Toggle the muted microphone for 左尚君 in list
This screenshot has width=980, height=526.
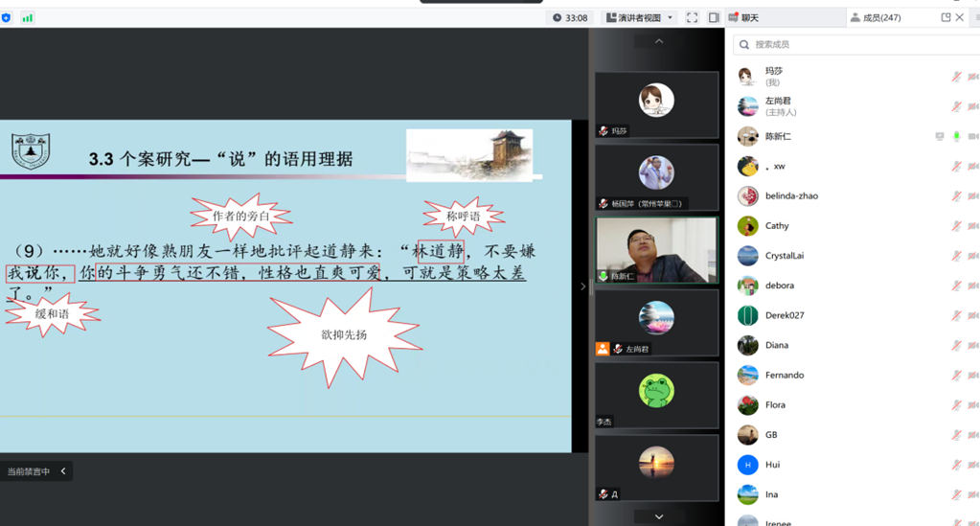pyautogui.click(x=956, y=106)
